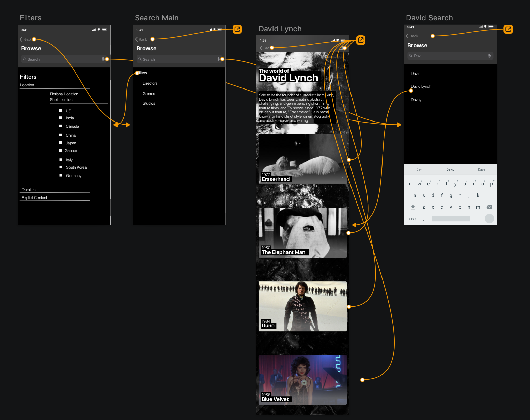The height and width of the screenshot is (420, 530).
Task: Click the orange prototype link icon beside David Lynch artboard
Action: point(361,40)
